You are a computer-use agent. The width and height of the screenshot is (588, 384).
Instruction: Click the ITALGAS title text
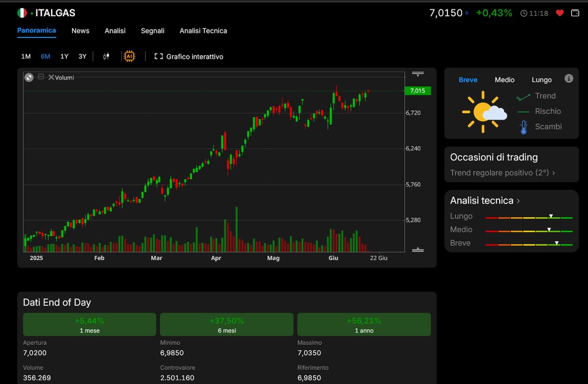(x=55, y=13)
